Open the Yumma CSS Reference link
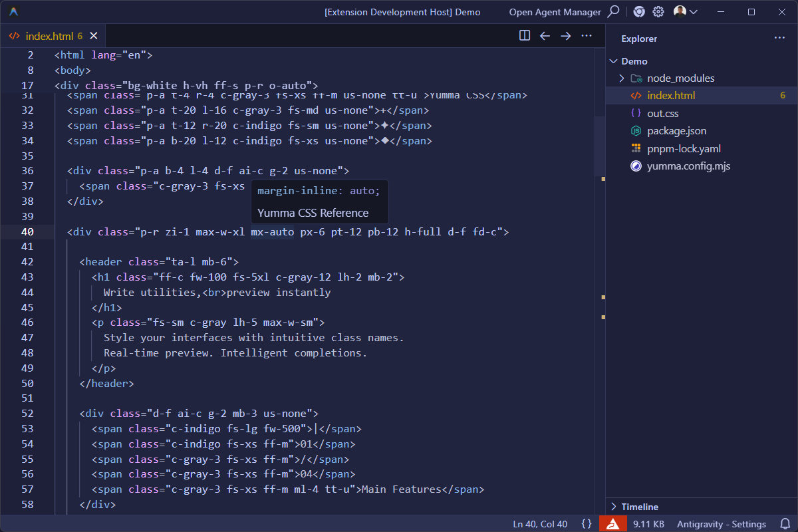 [319, 213]
